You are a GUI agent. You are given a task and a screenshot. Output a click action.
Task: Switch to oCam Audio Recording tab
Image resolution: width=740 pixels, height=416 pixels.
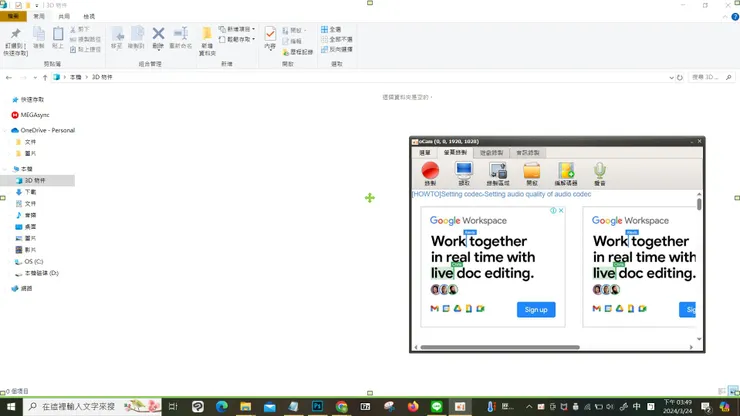(x=527, y=153)
